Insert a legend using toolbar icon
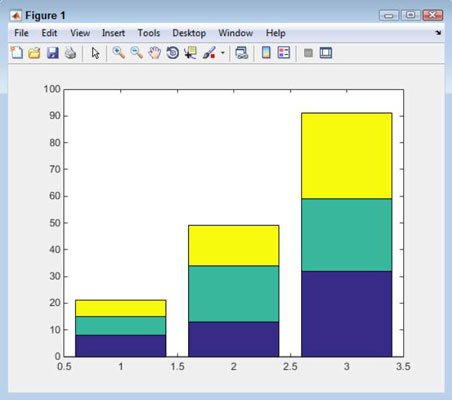The image size is (452, 400). (x=284, y=53)
